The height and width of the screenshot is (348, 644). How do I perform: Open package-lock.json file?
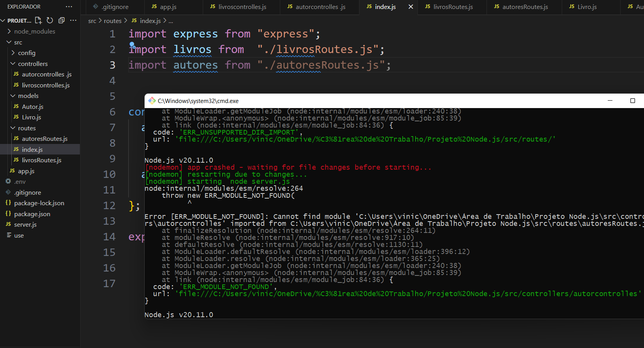click(40, 203)
